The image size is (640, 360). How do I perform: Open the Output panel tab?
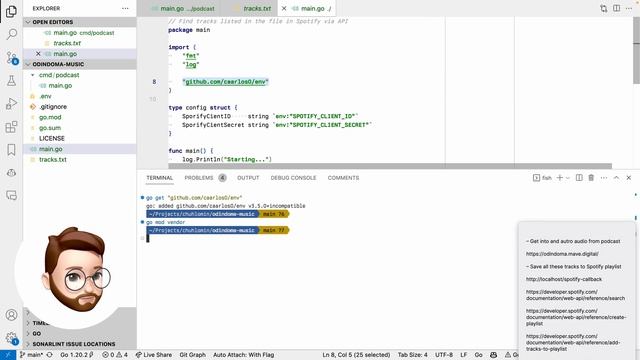click(x=248, y=178)
